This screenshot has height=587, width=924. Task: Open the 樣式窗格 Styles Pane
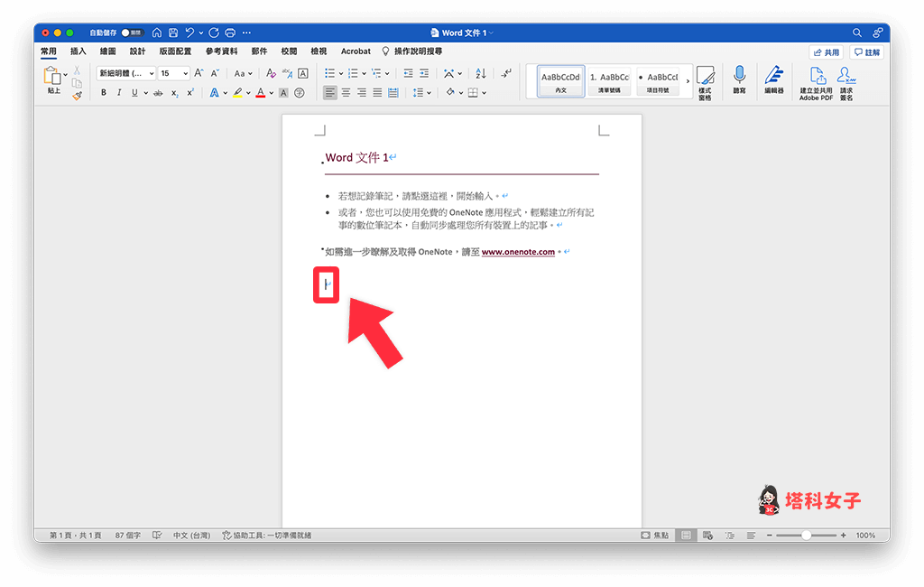(706, 82)
